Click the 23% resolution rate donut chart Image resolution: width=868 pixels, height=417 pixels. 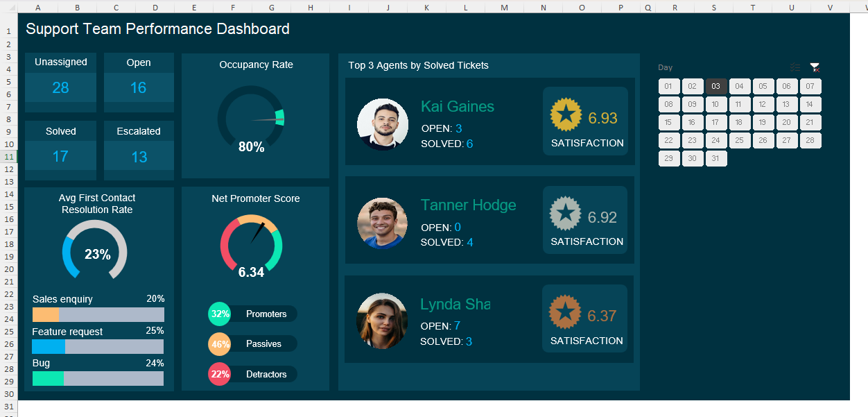pyautogui.click(x=95, y=250)
